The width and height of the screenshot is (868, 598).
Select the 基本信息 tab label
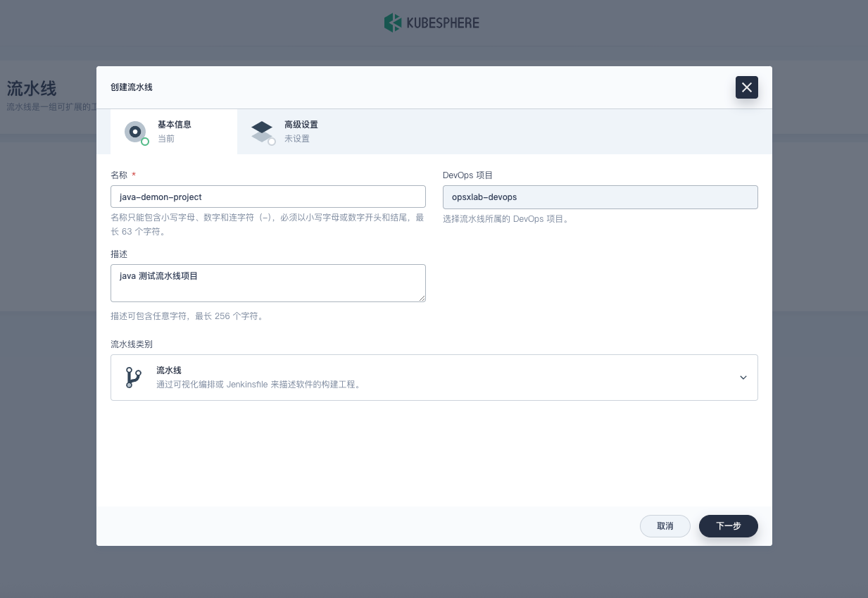coord(174,125)
